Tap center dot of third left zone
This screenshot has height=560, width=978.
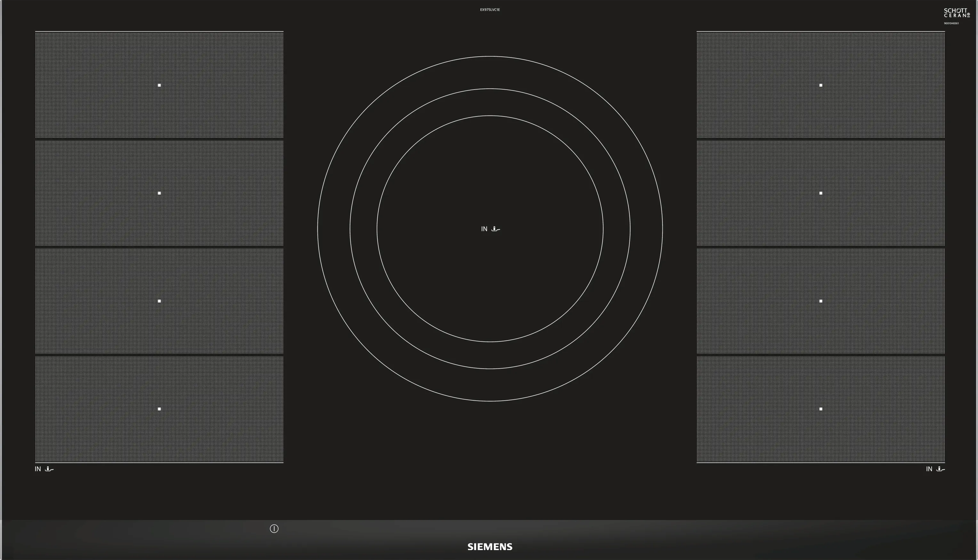[x=159, y=301]
